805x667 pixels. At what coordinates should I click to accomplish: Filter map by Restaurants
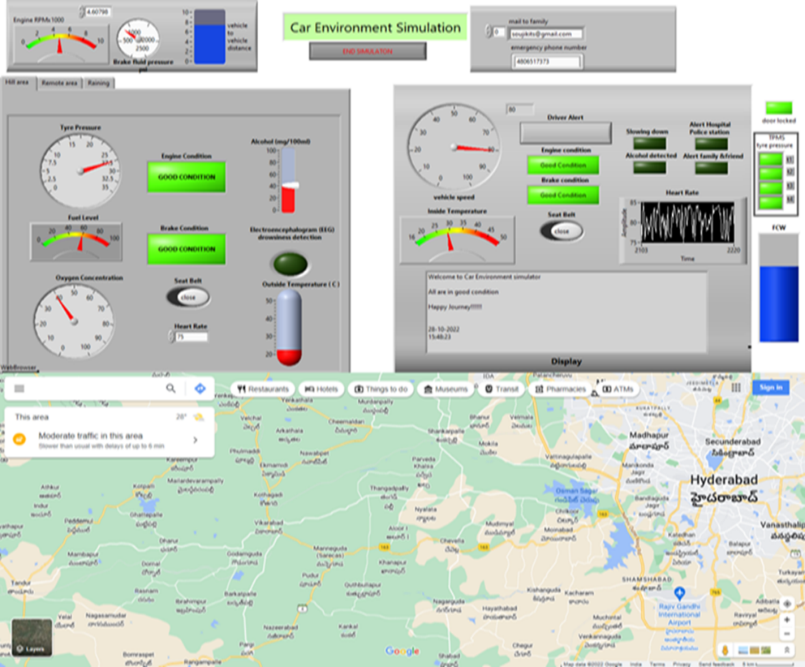[x=263, y=389]
